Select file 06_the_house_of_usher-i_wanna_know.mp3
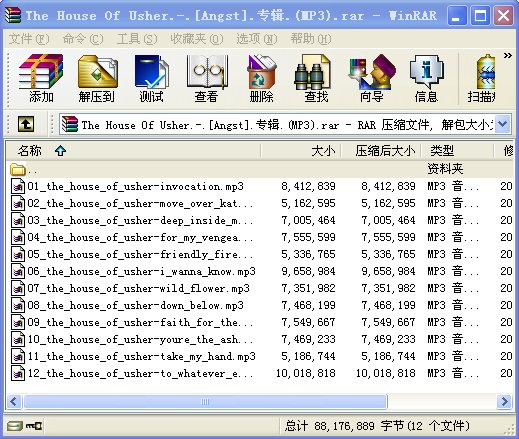This screenshot has height=439, width=519. point(259,271)
